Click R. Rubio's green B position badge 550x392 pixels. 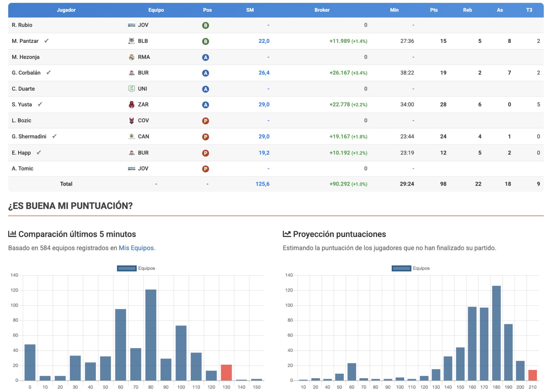[x=205, y=25]
